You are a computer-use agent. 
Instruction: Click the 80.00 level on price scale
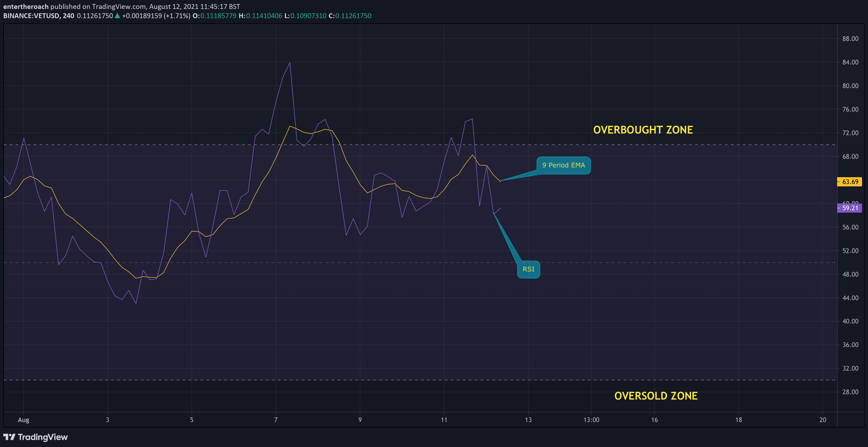tap(850, 86)
